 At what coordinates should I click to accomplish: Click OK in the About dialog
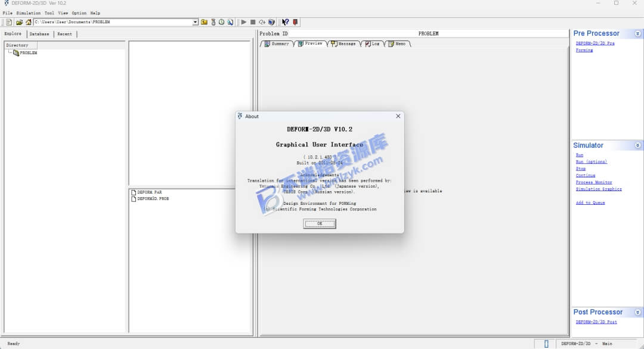[320, 223]
